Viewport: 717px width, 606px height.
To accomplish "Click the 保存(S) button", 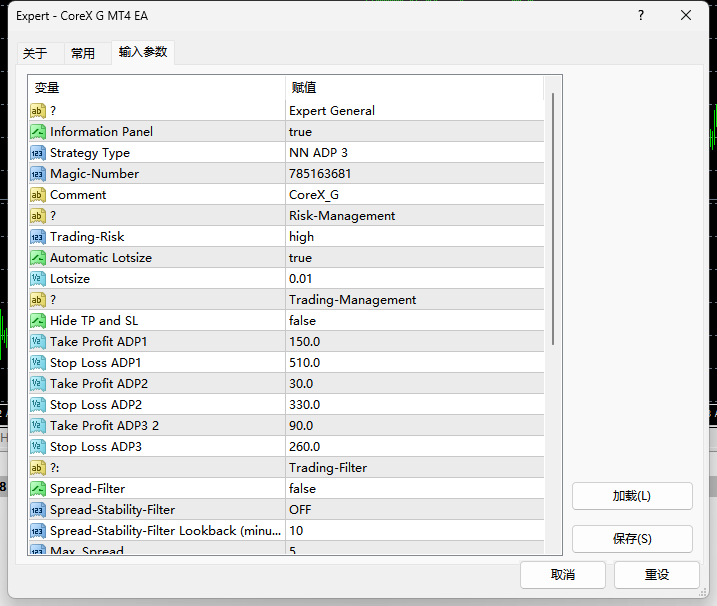I will click(632, 539).
